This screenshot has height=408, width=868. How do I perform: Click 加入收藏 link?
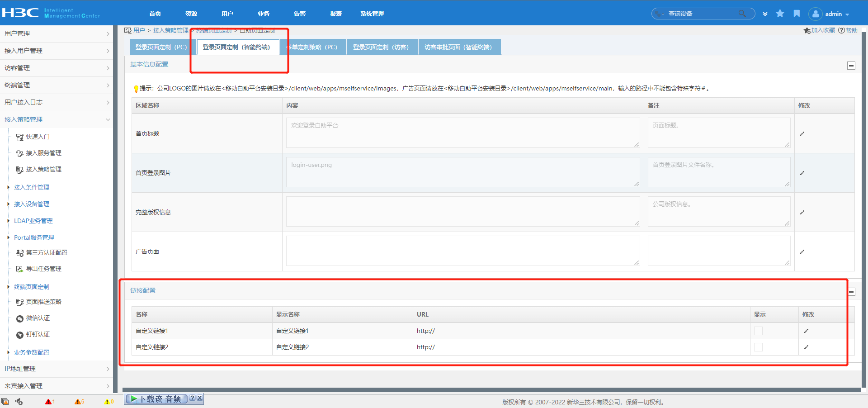[819, 30]
